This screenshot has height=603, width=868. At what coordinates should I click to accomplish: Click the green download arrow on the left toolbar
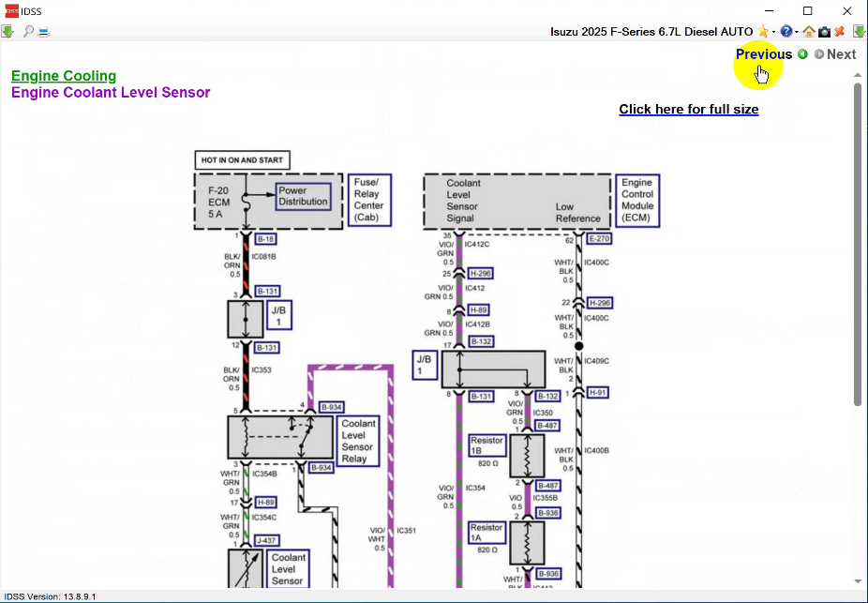[x=7, y=31]
